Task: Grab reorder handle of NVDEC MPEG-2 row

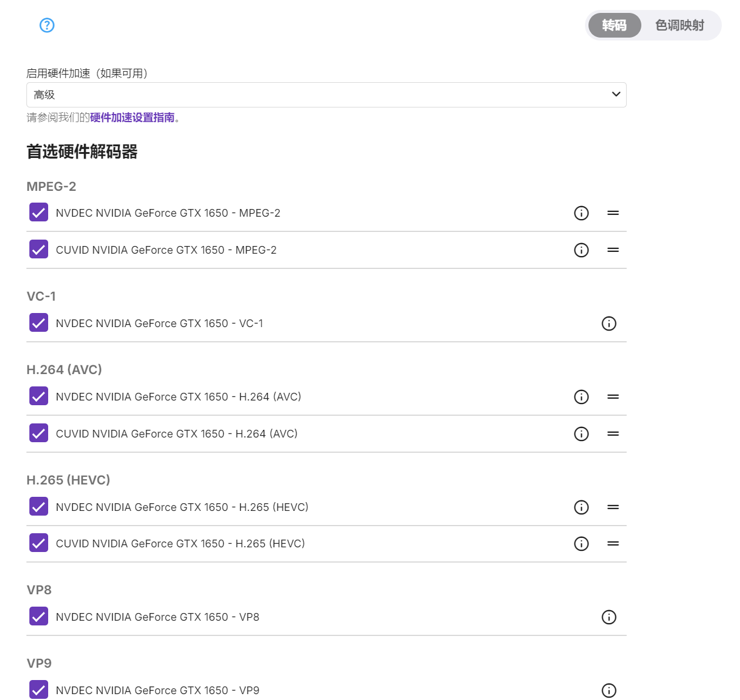Action: [613, 213]
